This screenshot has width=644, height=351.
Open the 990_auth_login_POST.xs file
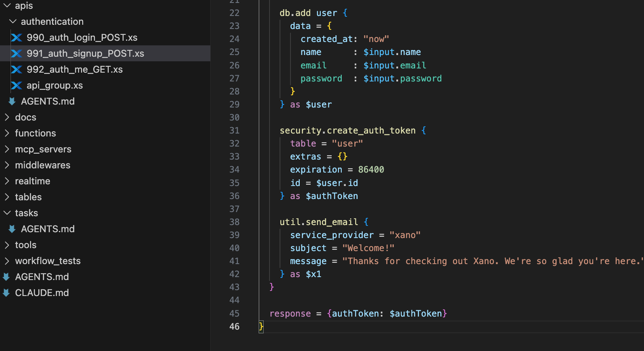point(82,37)
